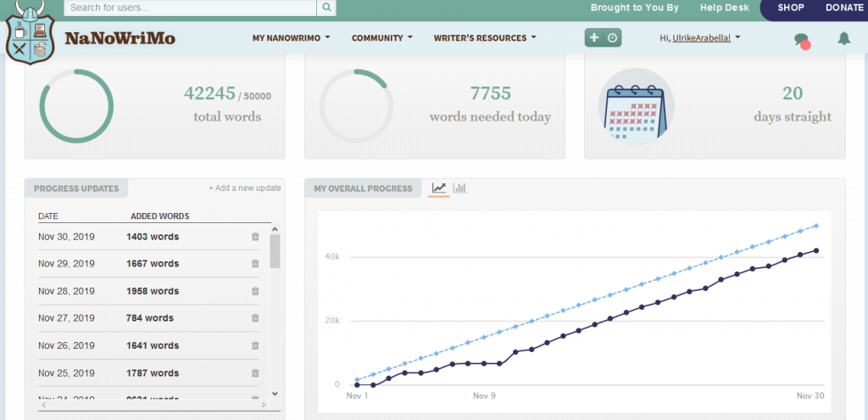
Task: Click the NaNoWriMo site title
Action: (120, 38)
